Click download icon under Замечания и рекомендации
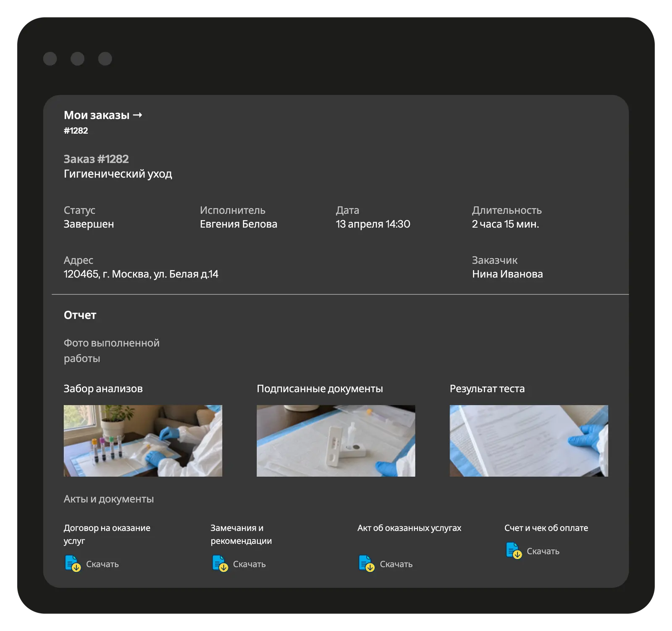The width and height of the screenshot is (672, 631). tap(220, 563)
